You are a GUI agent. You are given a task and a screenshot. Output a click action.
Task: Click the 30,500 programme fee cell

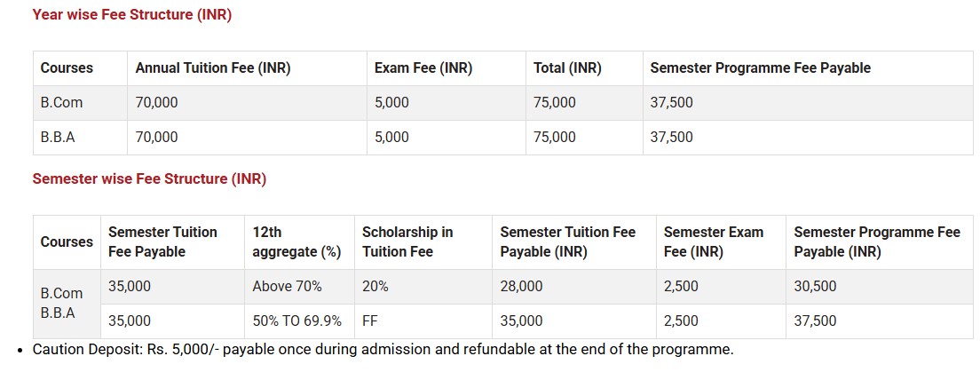pos(815,287)
